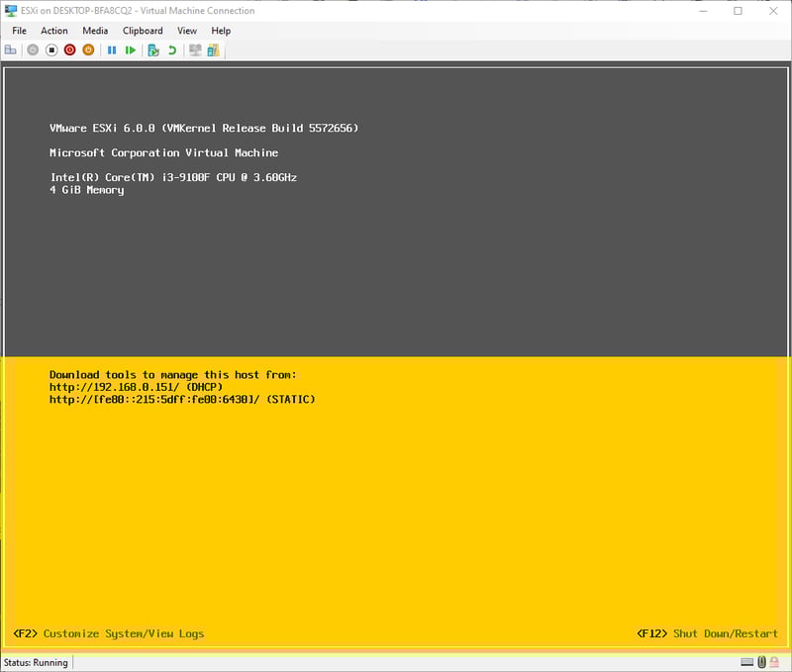Open the Action menu

(54, 31)
